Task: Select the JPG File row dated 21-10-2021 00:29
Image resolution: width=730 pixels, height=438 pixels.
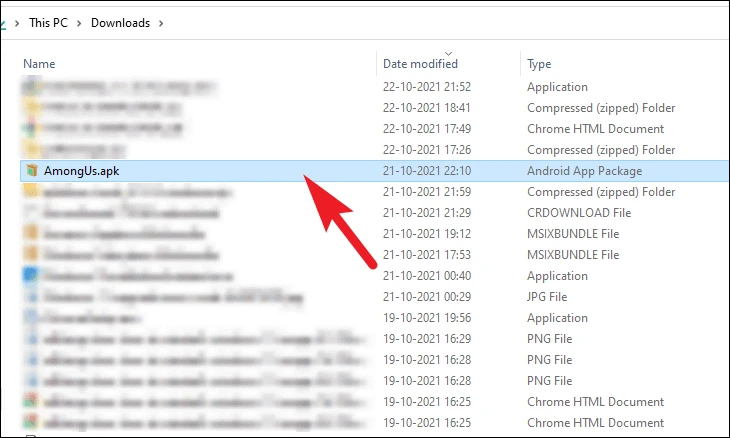Action: (374, 296)
